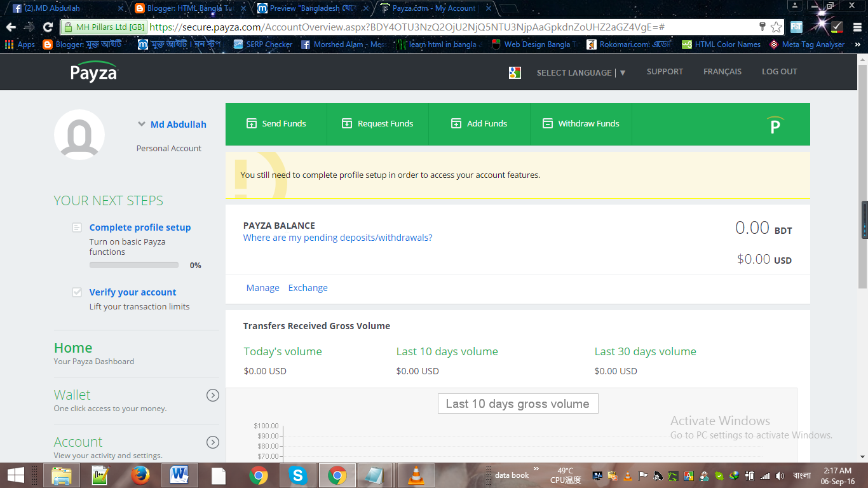
Task: Click the Last 10 days gross volume chart title
Action: (x=518, y=403)
